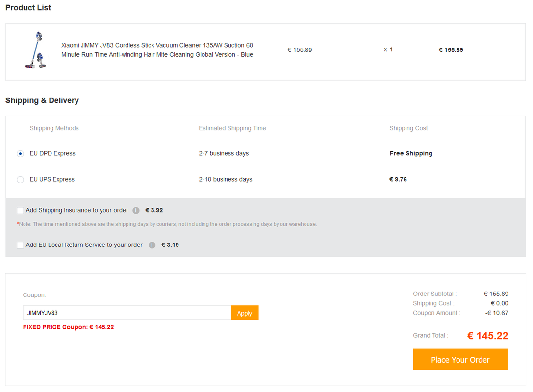Open the vacuum cleaner product thumbnail
Image resolution: width=533 pixels, height=392 pixels.
click(35, 50)
